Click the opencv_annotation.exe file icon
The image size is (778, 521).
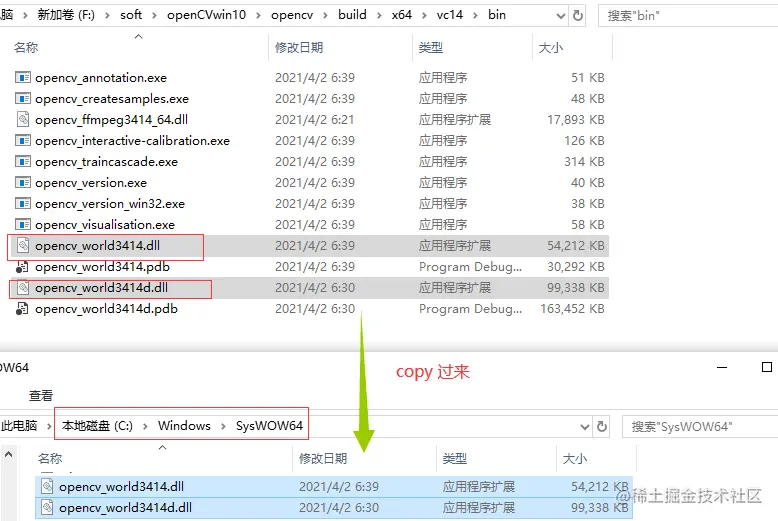click(x=23, y=77)
